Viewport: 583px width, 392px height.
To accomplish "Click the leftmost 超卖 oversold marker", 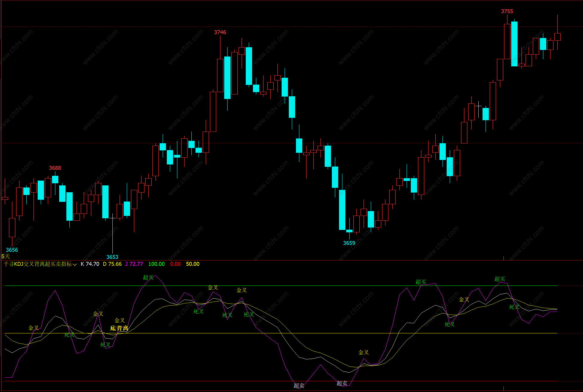I will click(x=299, y=385).
